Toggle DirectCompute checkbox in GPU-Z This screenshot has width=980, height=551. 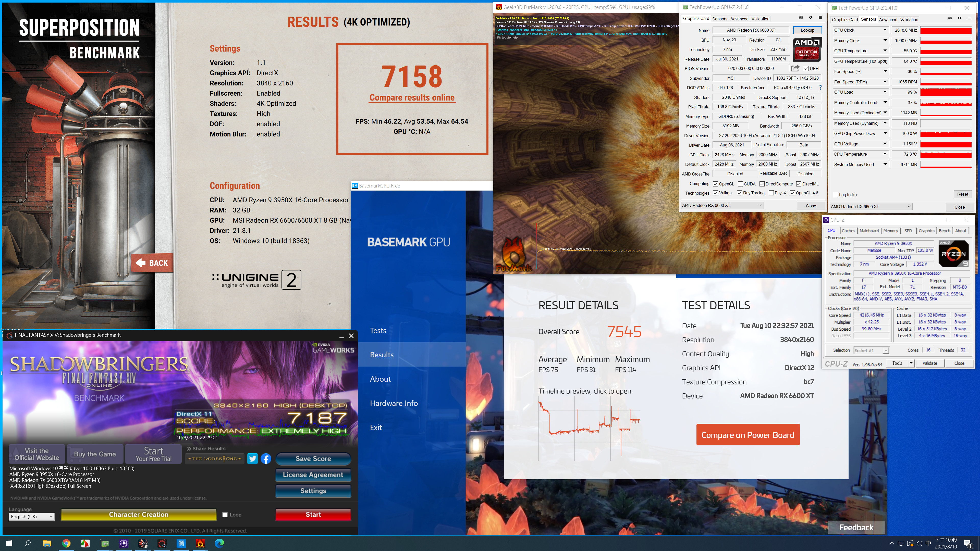pos(762,184)
